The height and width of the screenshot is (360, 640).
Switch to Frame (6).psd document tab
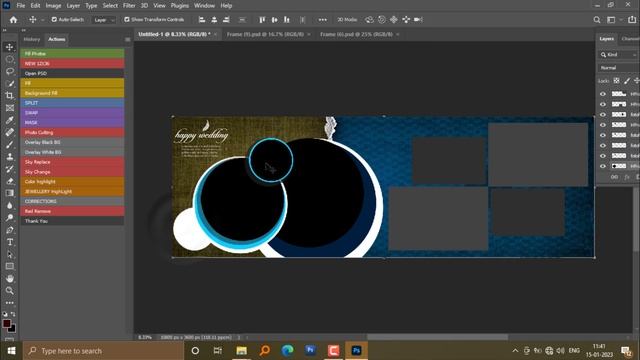[356, 34]
